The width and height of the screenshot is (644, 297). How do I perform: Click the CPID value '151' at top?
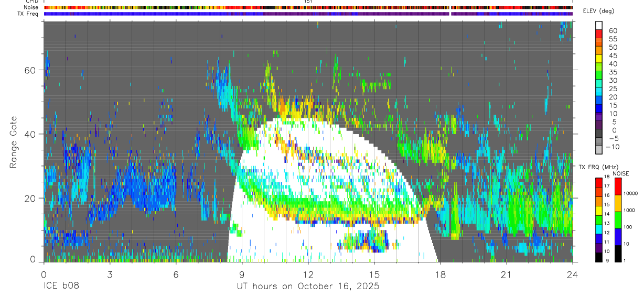pos(308,2)
